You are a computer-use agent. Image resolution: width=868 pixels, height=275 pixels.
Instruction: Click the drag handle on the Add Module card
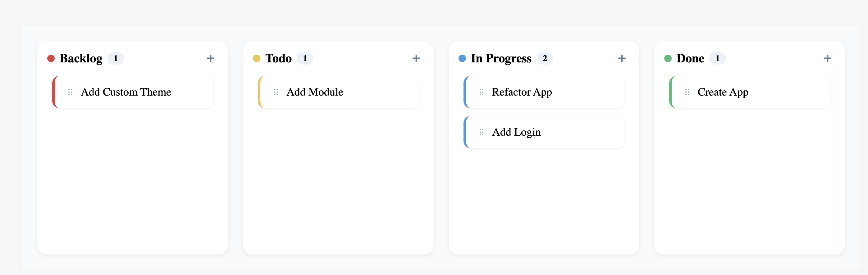276,92
